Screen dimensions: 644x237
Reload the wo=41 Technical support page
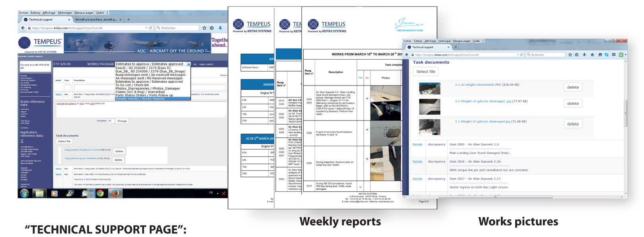[x=151, y=28]
